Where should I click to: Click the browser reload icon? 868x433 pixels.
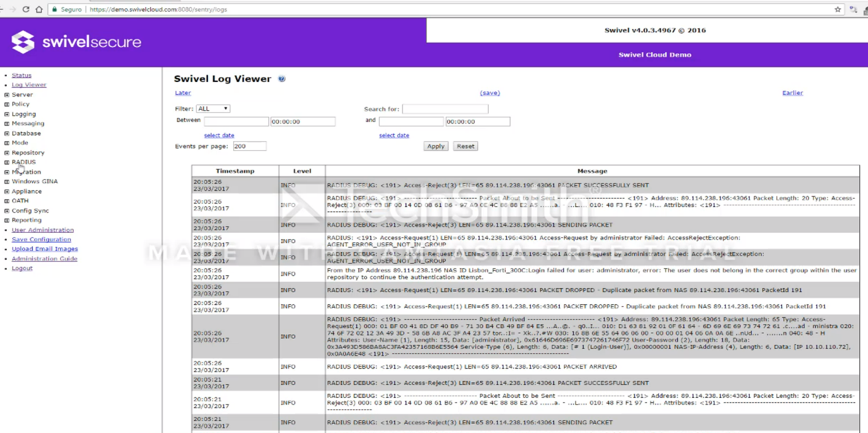pos(25,9)
